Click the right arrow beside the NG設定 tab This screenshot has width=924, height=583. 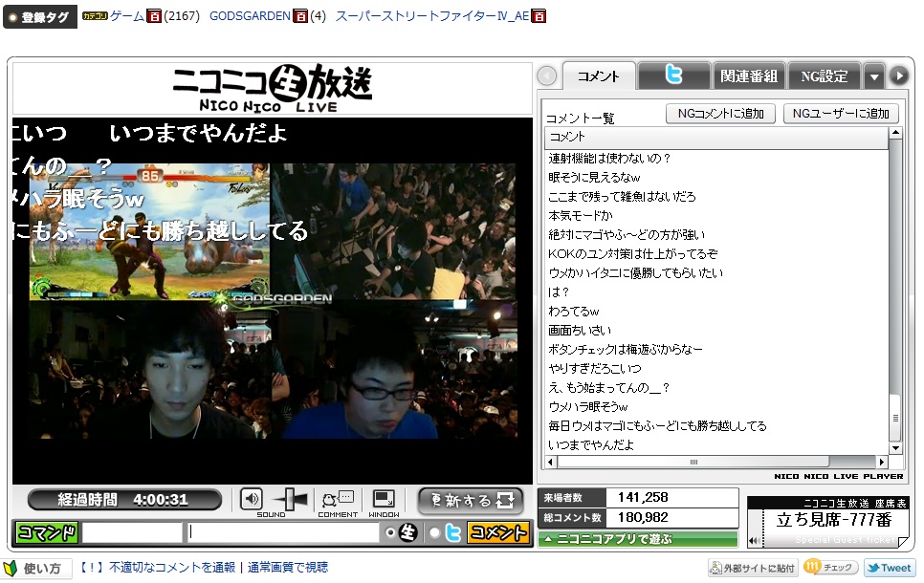(x=899, y=76)
